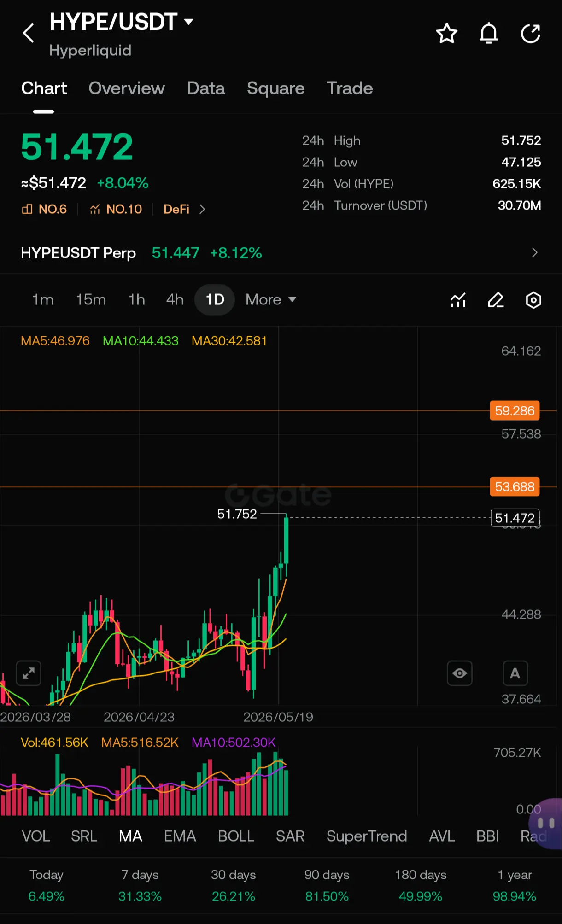
Task: Tap the 7 days 31.33% performance
Action: pyautogui.click(x=140, y=885)
